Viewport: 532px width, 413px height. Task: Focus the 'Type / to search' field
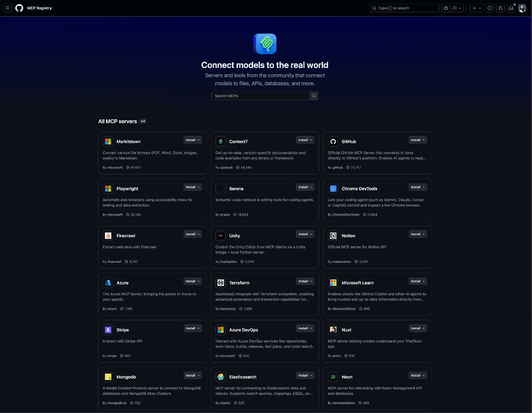[404, 8]
